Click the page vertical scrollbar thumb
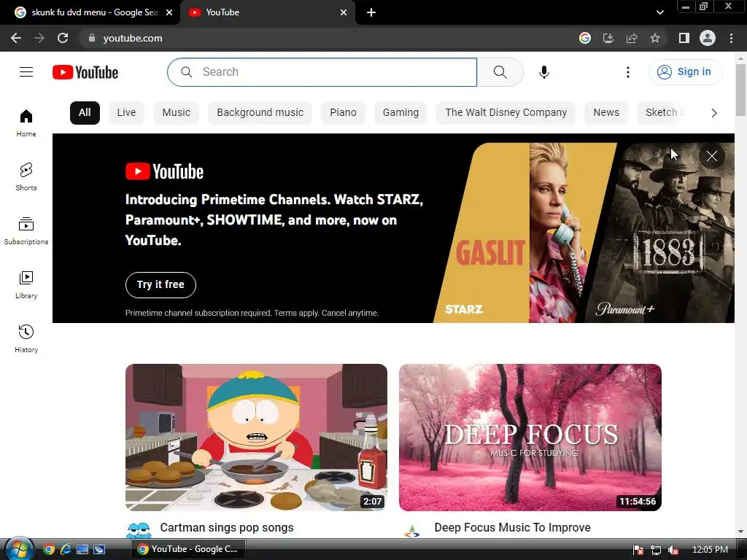The width and height of the screenshot is (747, 560). [740, 89]
